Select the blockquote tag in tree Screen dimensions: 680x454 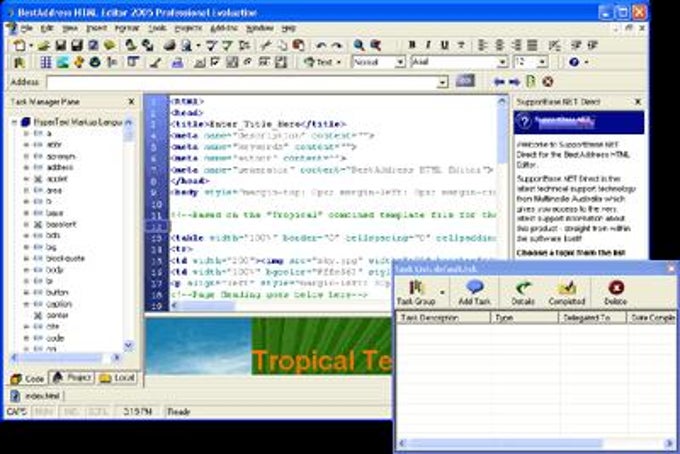[x=65, y=258]
